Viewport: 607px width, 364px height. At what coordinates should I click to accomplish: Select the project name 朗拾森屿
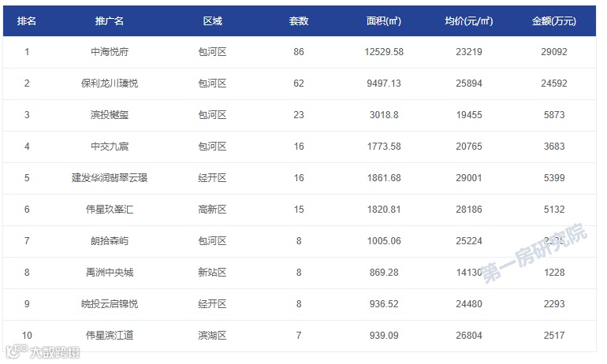pos(110,241)
